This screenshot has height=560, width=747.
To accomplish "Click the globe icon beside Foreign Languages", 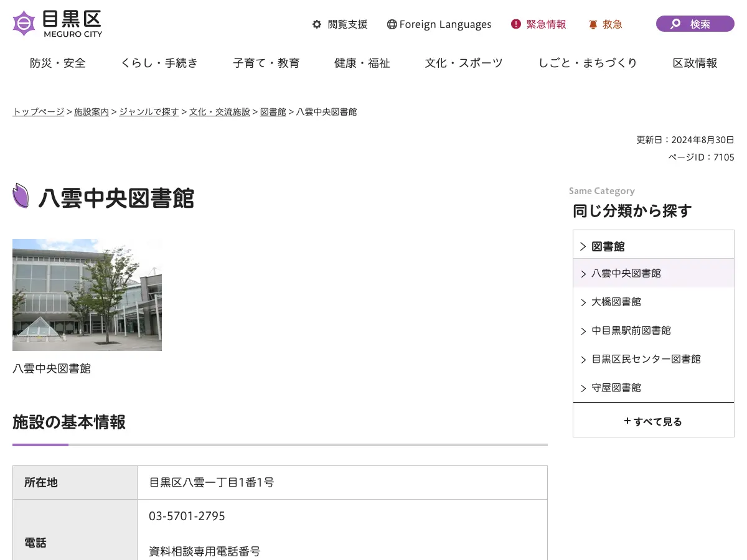I will click(x=392, y=24).
